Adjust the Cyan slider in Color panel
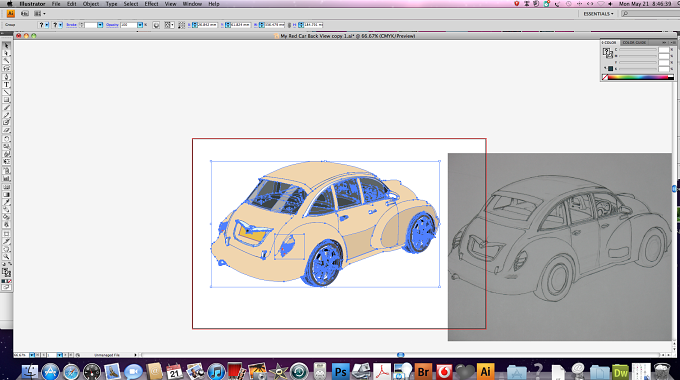This screenshot has width=680, height=380. click(x=638, y=50)
